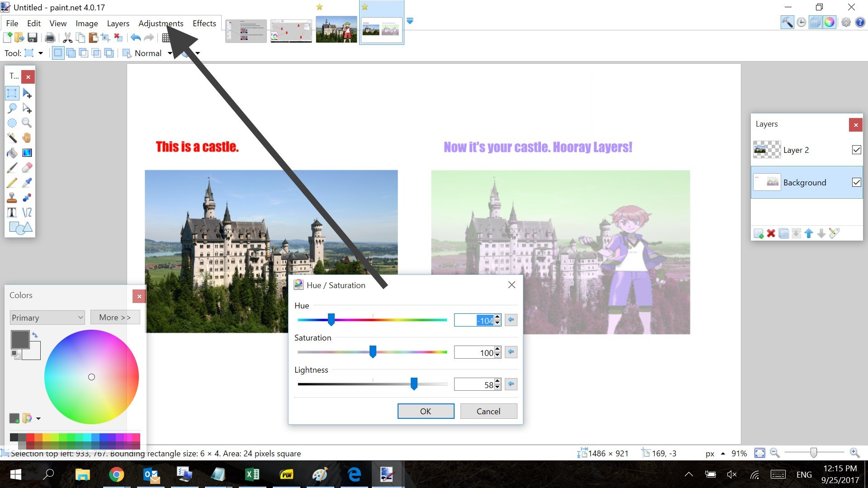The image size is (868, 488).
Task: Select the Color Picker eyedropper tool
Action: pos(27,183)
